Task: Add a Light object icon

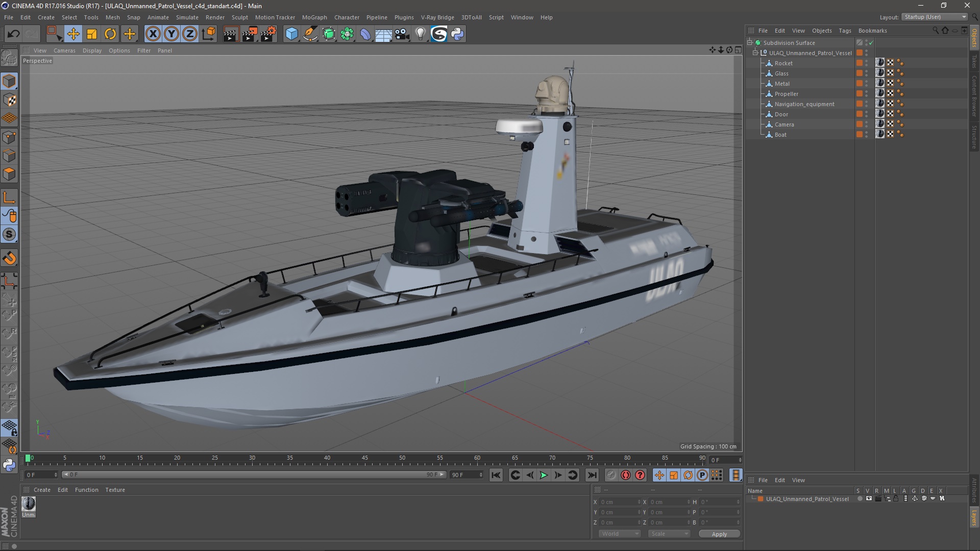Action: point(420,34)
